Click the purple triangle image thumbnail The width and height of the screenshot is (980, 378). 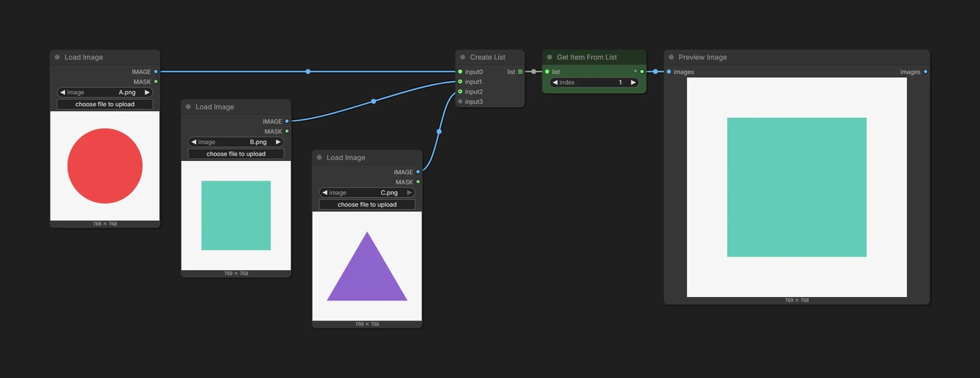(367, 266)
